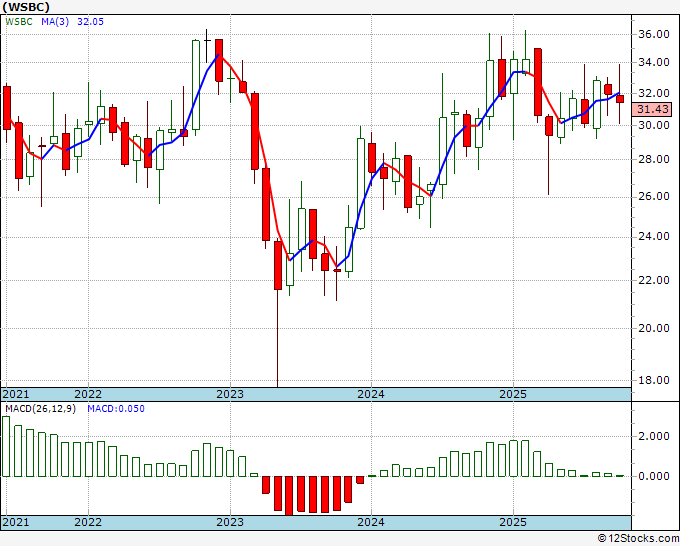Click the 34.00 price axis label
The width and height of the screenshot is (680, 546).
point(654,62)
